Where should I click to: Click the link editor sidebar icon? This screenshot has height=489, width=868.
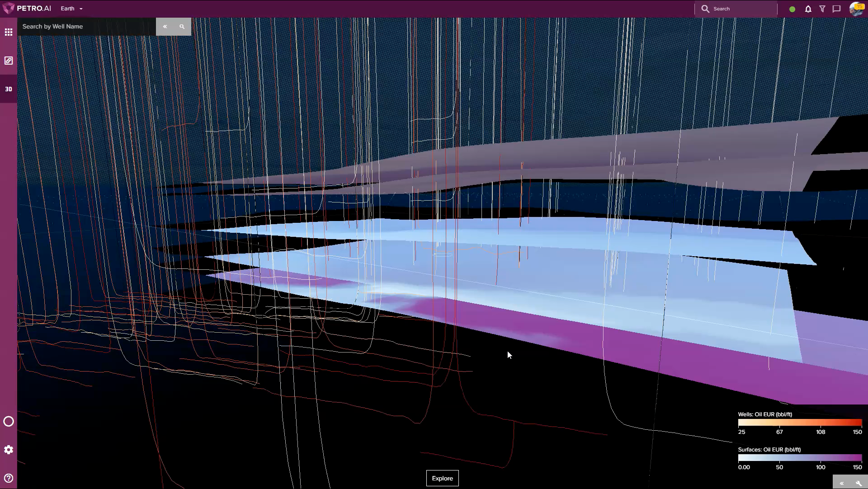coord(9,61)
